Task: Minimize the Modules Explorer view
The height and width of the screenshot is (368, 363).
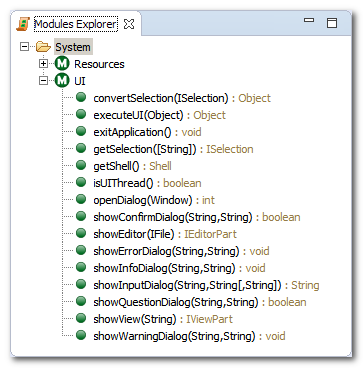Action: 309,21
